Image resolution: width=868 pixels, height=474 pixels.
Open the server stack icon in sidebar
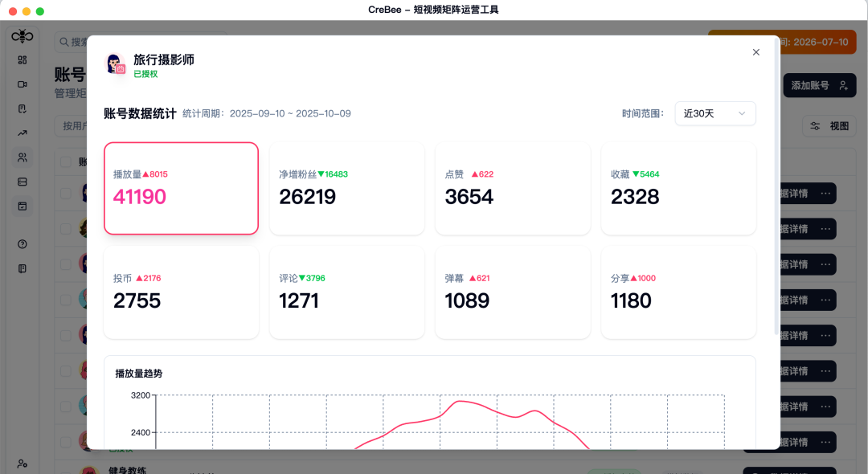click(x=23, y=182)
